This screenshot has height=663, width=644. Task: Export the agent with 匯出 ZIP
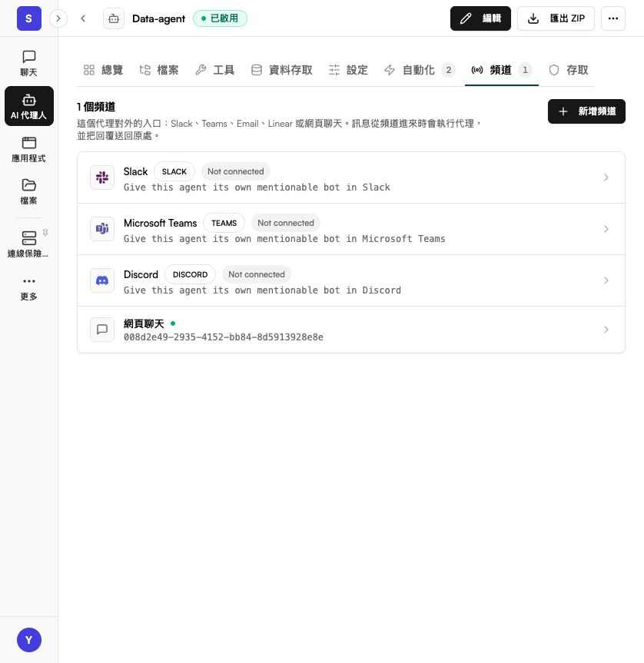pyautogui.click(x=556, y=18)
